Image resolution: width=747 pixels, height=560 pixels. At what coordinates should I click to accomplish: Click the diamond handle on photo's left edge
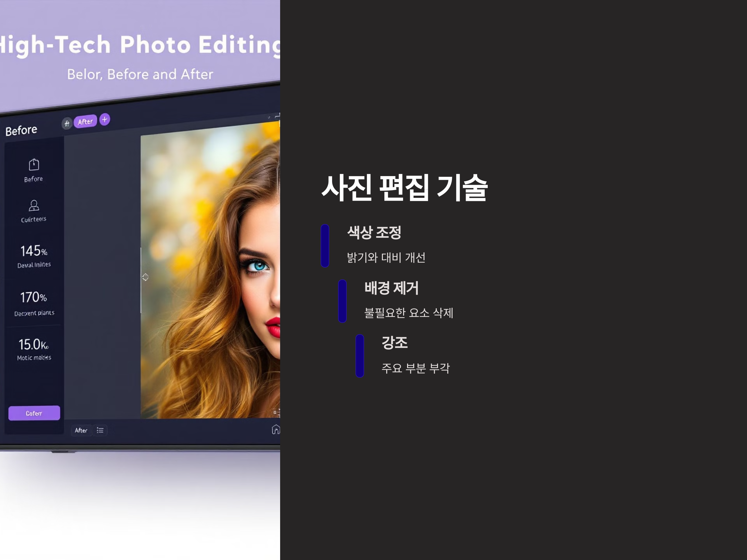[x=145, y=277]
